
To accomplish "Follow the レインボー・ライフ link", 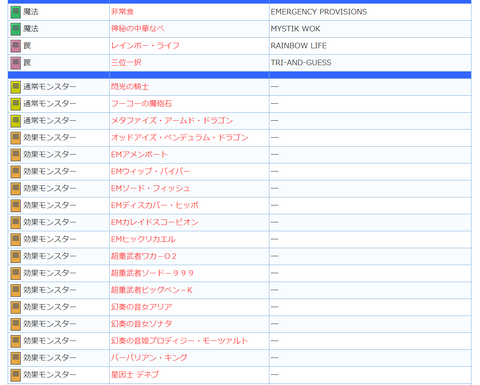I will [145, 46].
